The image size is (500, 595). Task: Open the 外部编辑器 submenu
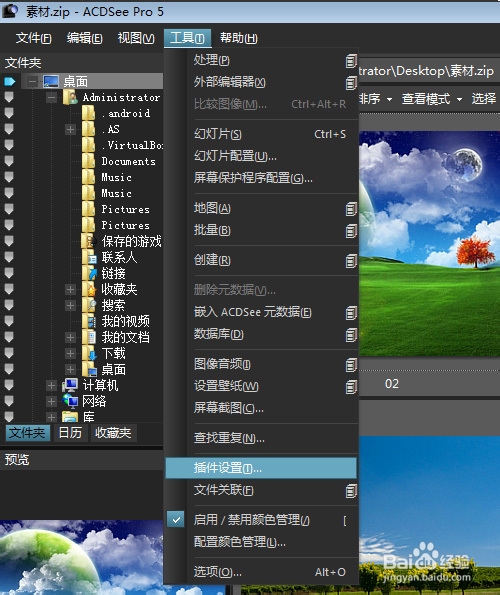[x=262, y=82]
